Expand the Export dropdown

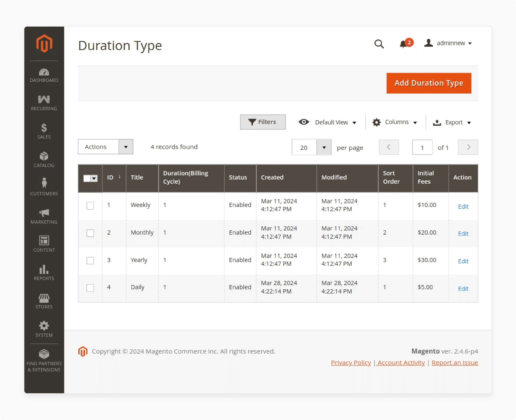click(469, 123)
